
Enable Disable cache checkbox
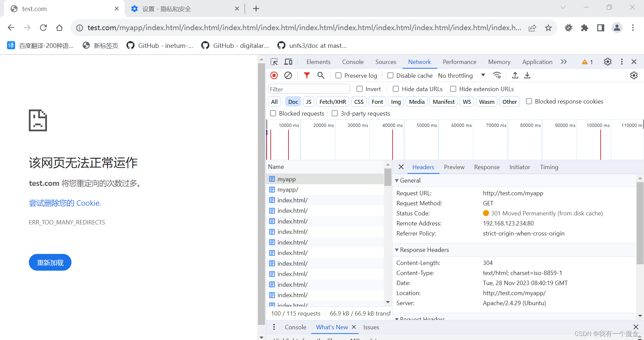(x=390, y=76)
